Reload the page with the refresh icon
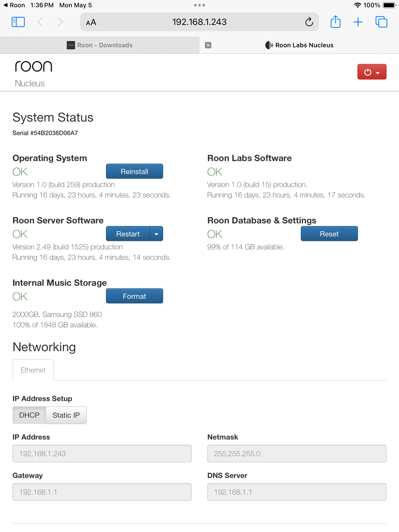 click(309, 22)
